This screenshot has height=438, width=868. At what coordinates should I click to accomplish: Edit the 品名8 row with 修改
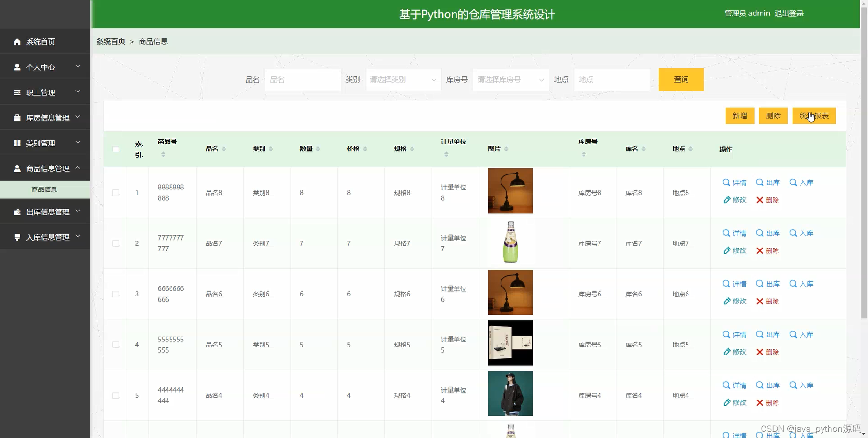[x=734, y=200]
